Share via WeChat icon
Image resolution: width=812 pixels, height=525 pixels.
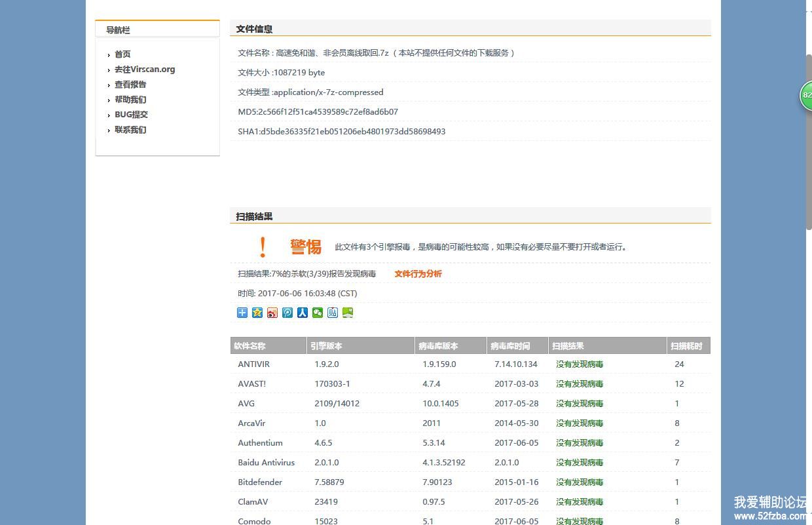click(x=318, y=313)
